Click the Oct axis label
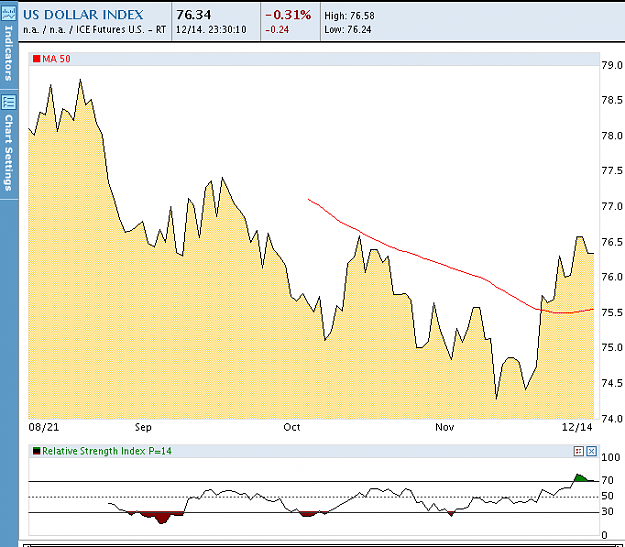Viewport: 625px width, 547px height. click(x=292, y=427)
